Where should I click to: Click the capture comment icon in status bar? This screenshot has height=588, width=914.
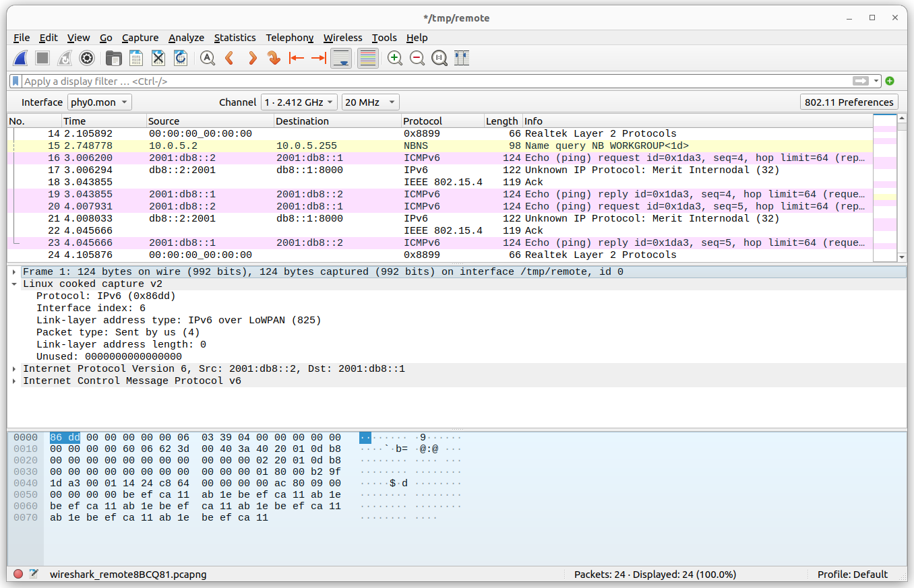34,574
